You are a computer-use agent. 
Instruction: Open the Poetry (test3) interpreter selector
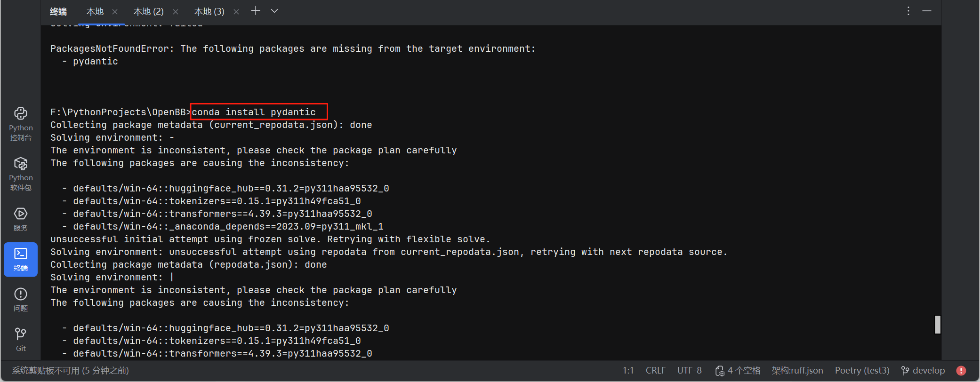[861, 370]
